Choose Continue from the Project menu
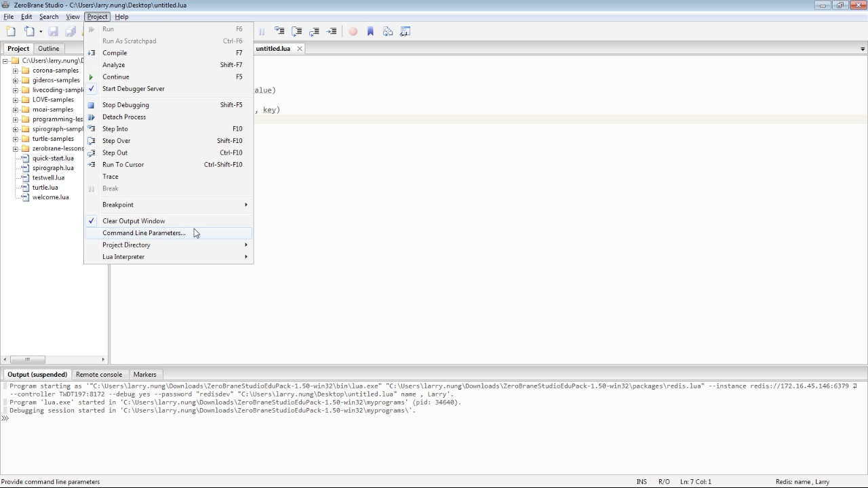The height and width of the screenshot is (488, 868). click(x=168, y=77)
